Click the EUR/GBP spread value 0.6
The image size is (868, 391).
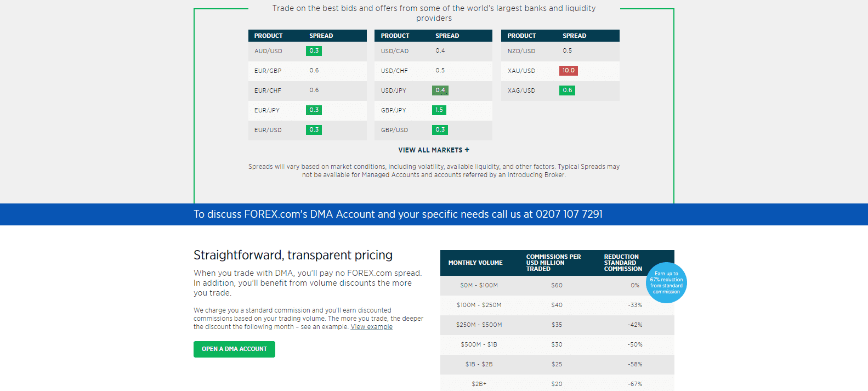(314, 70)
